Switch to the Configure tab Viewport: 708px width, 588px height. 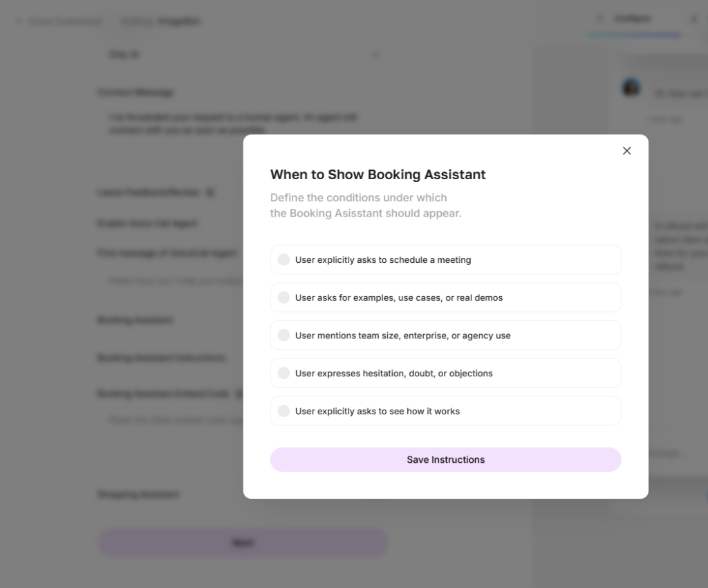[632, 19]
